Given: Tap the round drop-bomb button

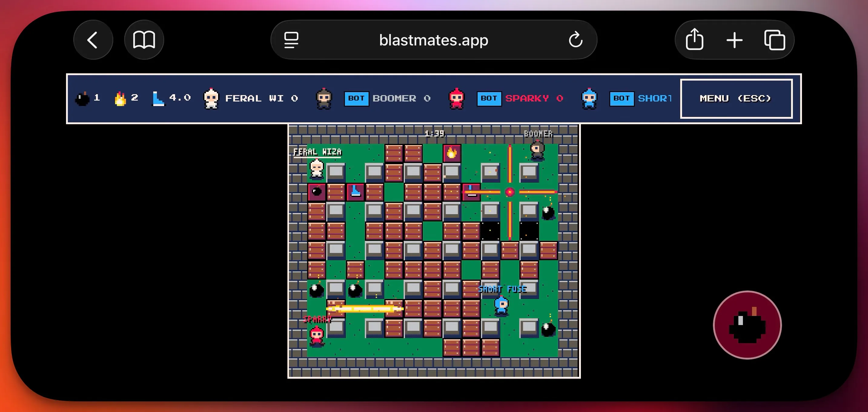Looking at the screenshot, I should coord(747,325).
